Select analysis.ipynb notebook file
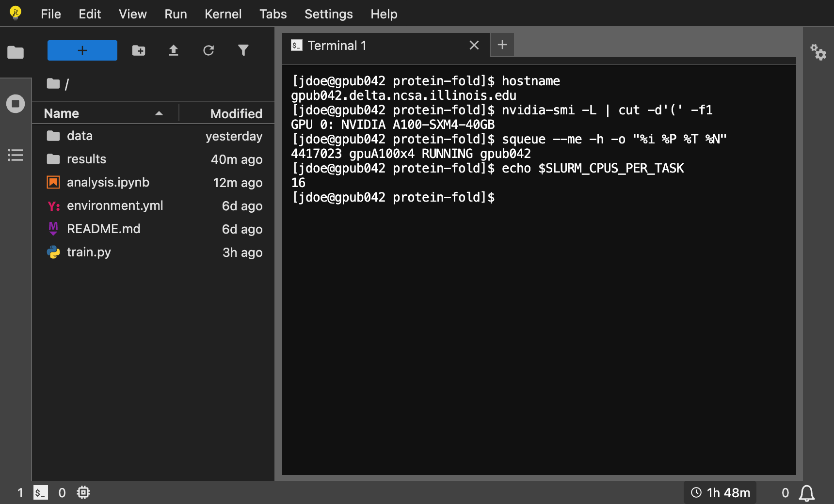The height and width of the screenshot is (504, 834). [153, 183]
